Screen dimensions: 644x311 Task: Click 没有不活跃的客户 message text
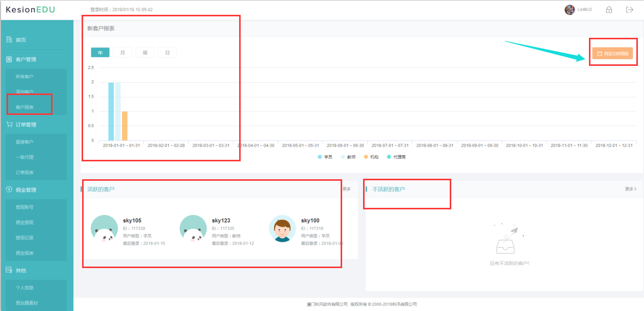pos(509,264)
